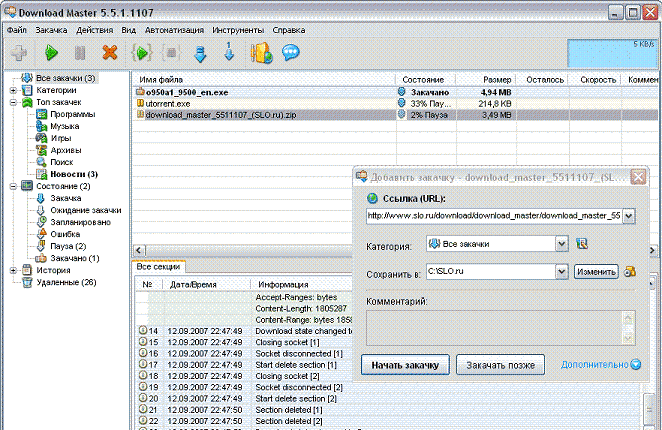Click into the Ссылка (URL) input field
This screenshot has width=662, height=430.
494,216
